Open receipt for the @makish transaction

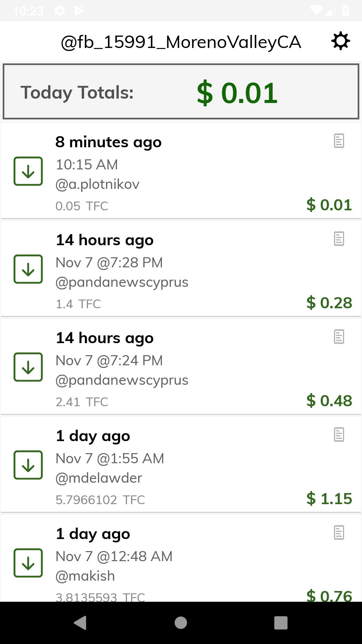tap(339, 533)
